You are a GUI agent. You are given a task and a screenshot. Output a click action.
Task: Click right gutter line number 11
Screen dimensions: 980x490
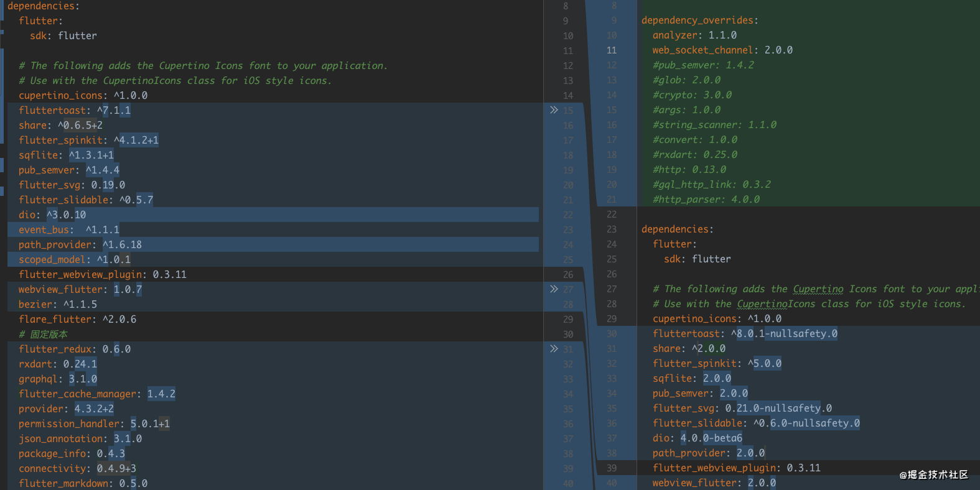612,50
